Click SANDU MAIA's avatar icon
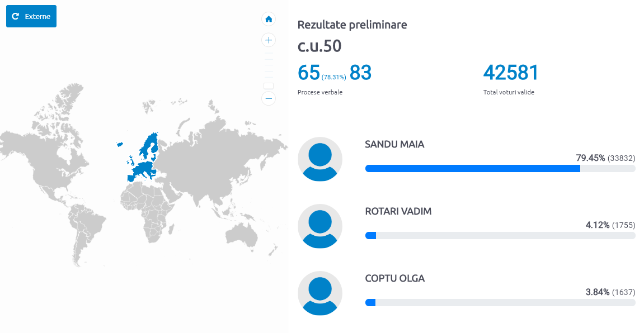The image size is (644, 333). pyautogui.click(x=320, y=159)
